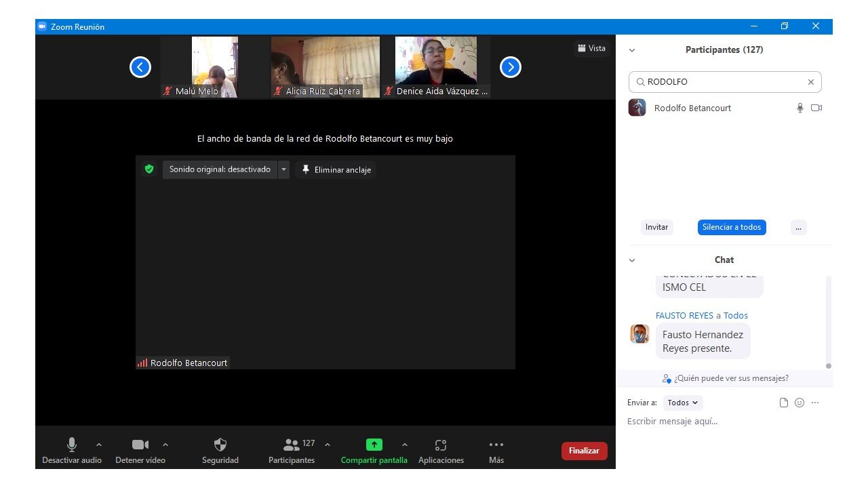Open the Enviar a Todos dropdown

682,403
